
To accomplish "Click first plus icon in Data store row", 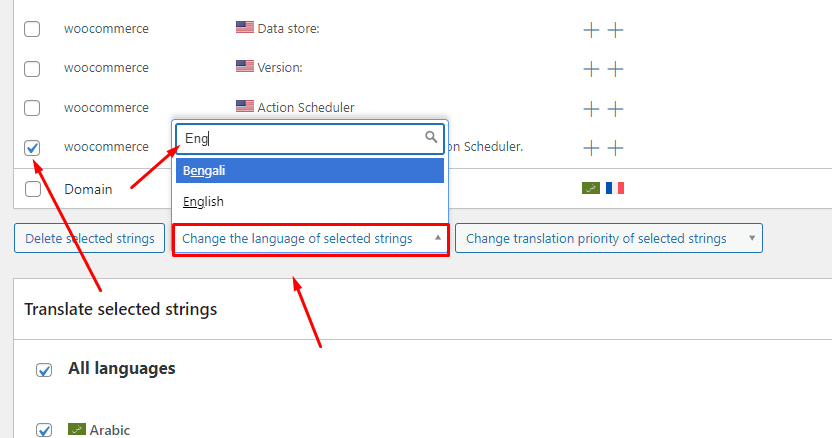I will click(591, 30).
